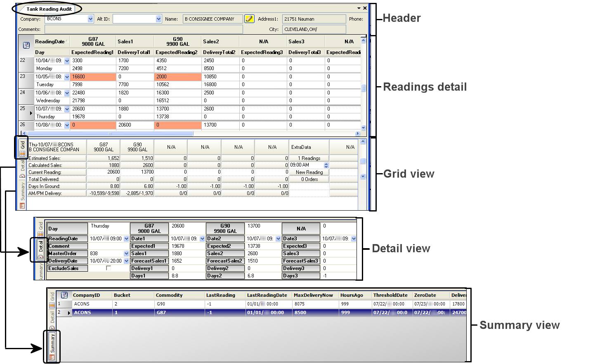614x364 pixels.
Task: Click the ForecastSales1 value 1652
Action: [187, 261]
